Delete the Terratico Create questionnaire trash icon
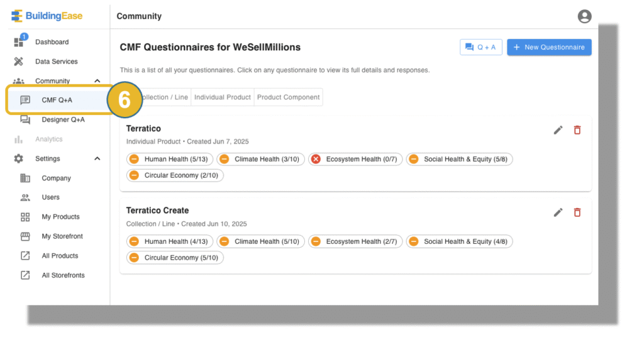 click(x=577, y=213)
